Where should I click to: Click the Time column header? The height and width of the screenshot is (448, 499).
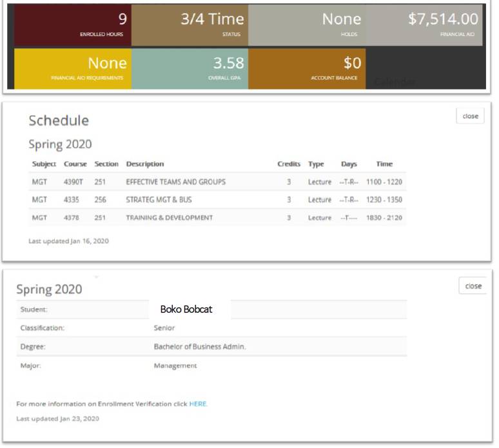(384, 164)
